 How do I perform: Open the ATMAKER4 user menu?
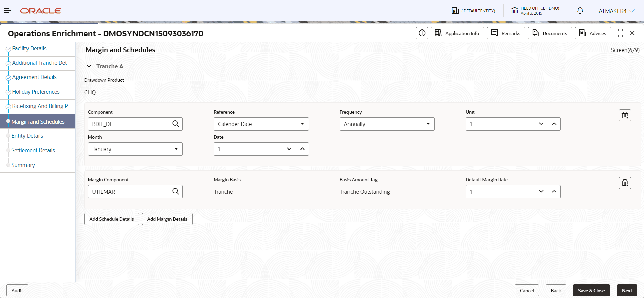[x=616, y=11]
